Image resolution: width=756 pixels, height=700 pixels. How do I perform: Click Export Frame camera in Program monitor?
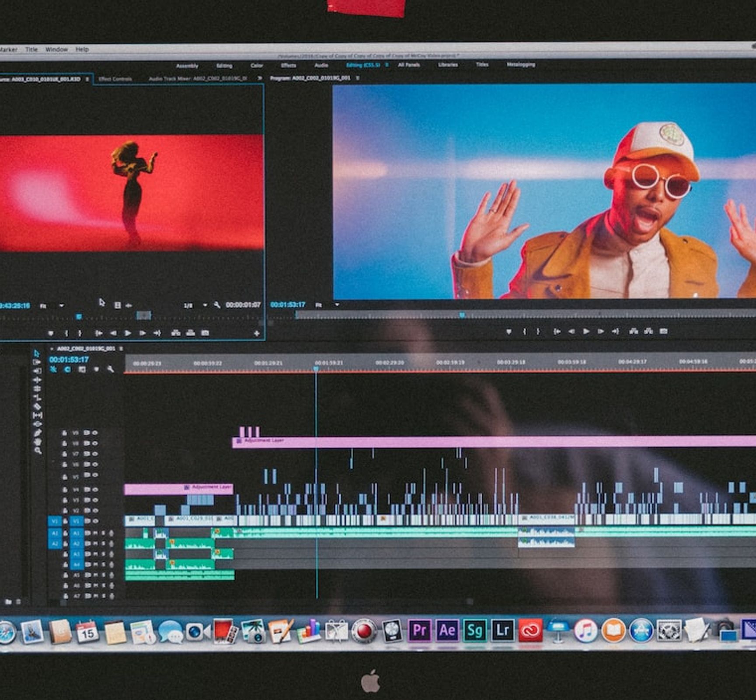point(663,332)
